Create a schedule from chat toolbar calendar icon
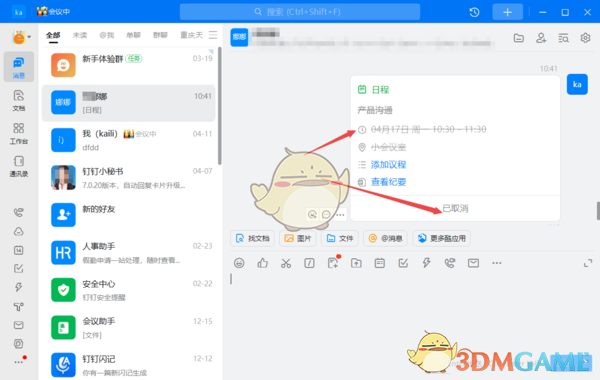The width and height of the screenshot is (600, 380). click(380, 263)
